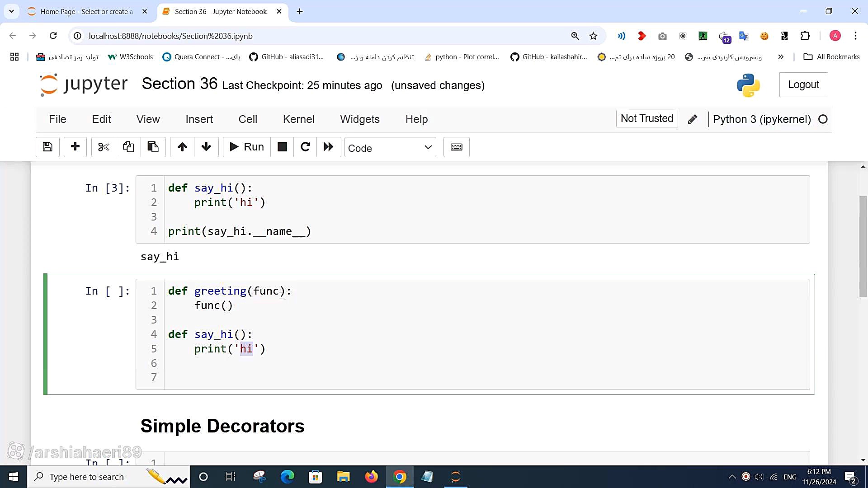
Task: Click the Jupyter logo
Action: pyautogui.click(x=84, y=84)
